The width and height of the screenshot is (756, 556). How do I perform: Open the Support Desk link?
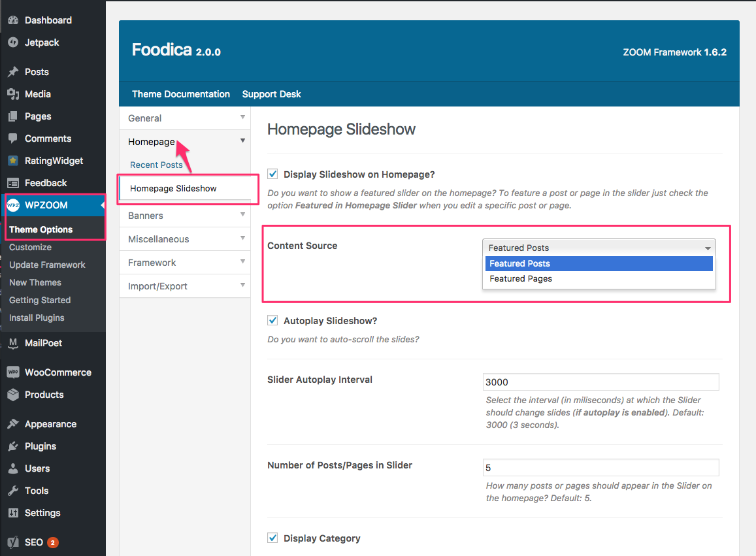click(271, 94)
